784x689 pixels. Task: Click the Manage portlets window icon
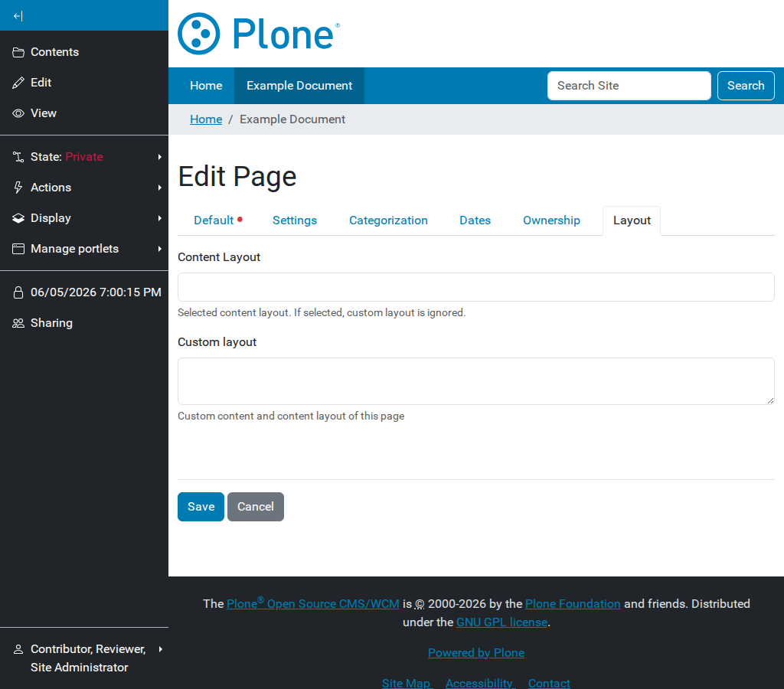click(18, 249)
